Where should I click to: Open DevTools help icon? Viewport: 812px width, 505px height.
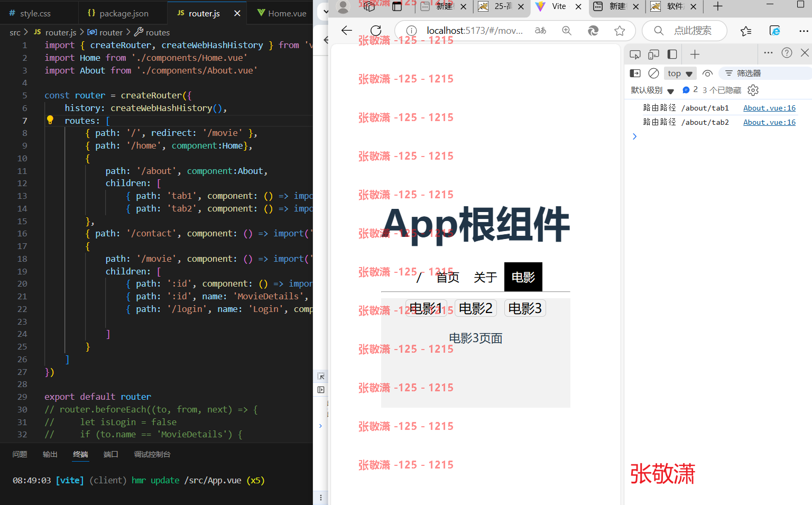[787, 53]
